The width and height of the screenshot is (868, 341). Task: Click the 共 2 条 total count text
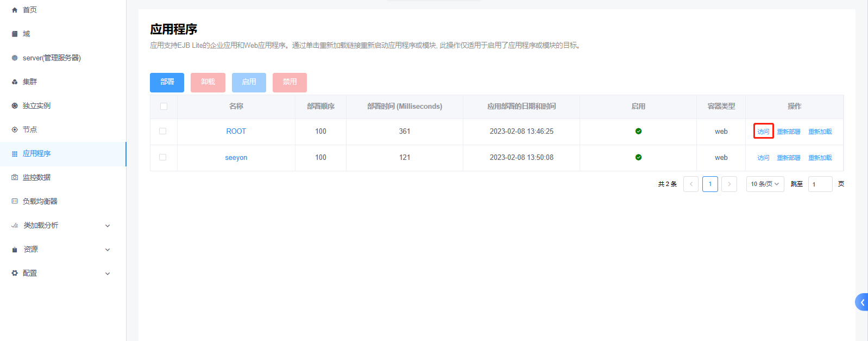coord(668,184)
